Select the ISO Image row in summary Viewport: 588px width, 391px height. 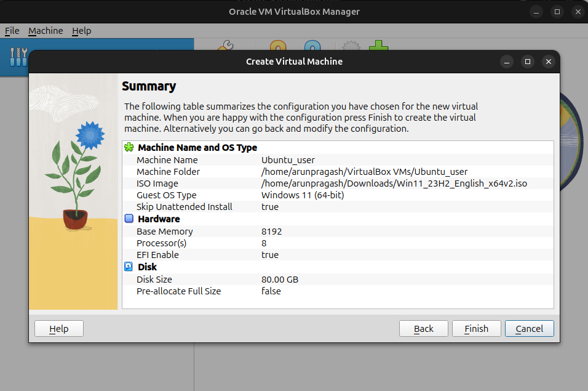coord(338,183)
